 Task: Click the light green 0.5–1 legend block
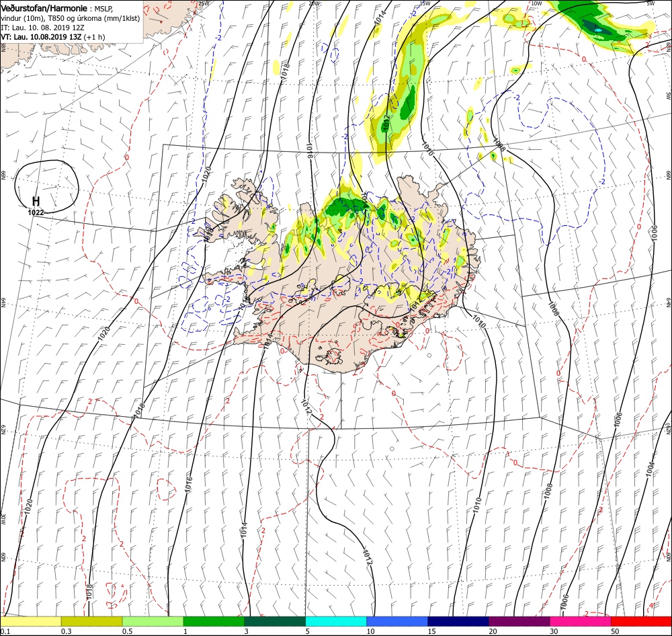tap(153, 621)
